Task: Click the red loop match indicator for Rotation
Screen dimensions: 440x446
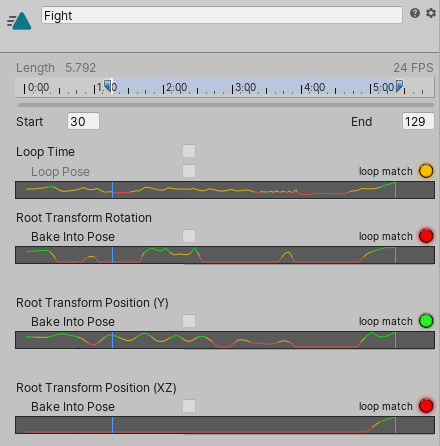Action: 426,236
